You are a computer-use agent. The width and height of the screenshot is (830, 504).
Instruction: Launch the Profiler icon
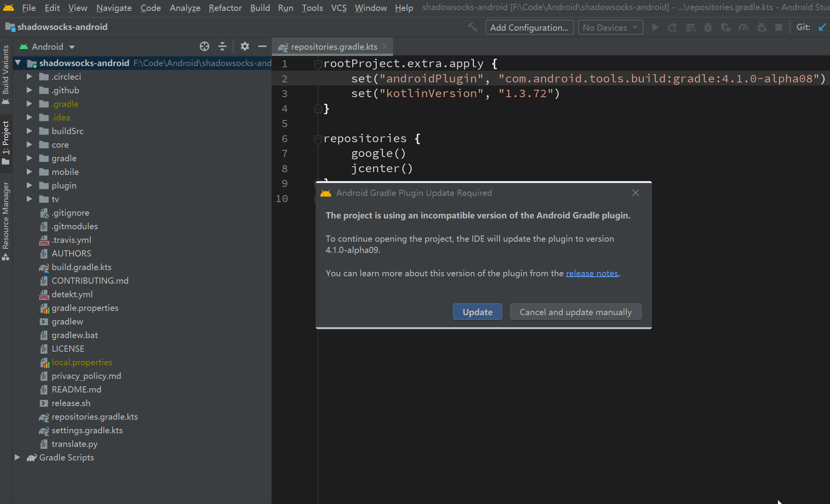pyautogui.click(x=744, y=27)
